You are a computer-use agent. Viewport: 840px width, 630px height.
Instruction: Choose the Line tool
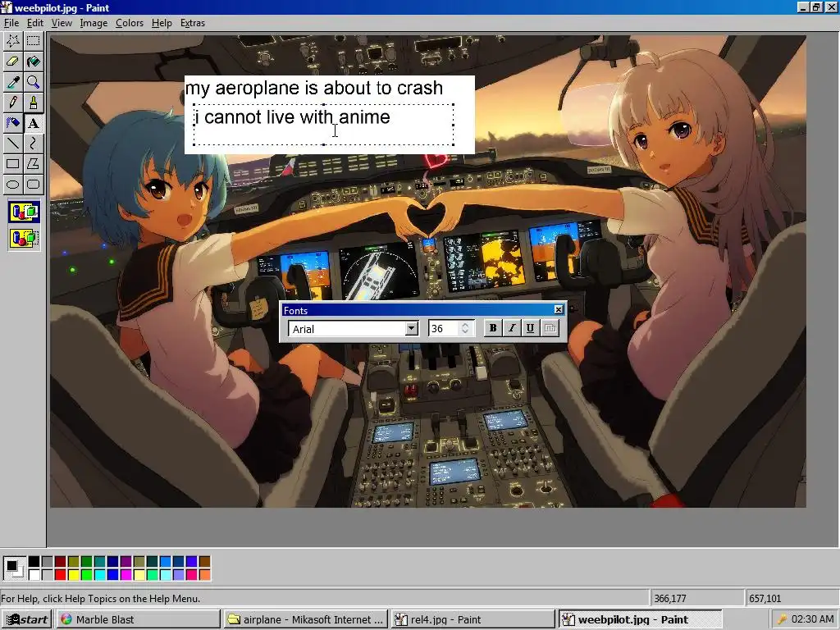[13, 144]
